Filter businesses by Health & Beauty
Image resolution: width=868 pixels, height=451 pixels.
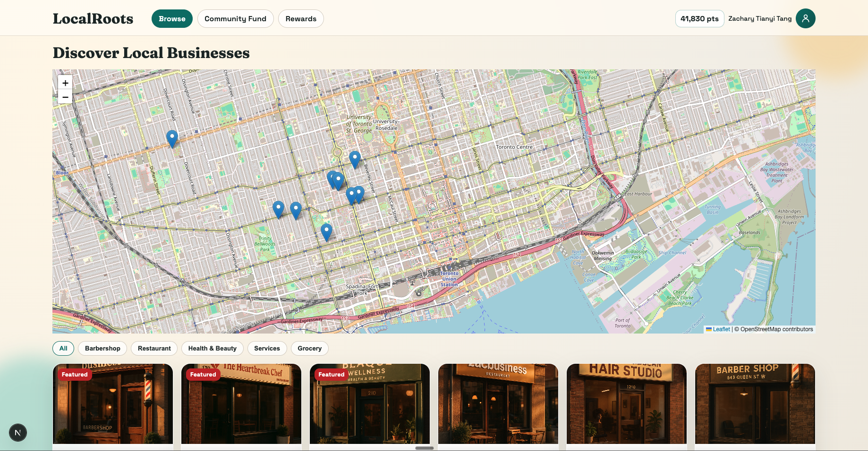point(213,349)
